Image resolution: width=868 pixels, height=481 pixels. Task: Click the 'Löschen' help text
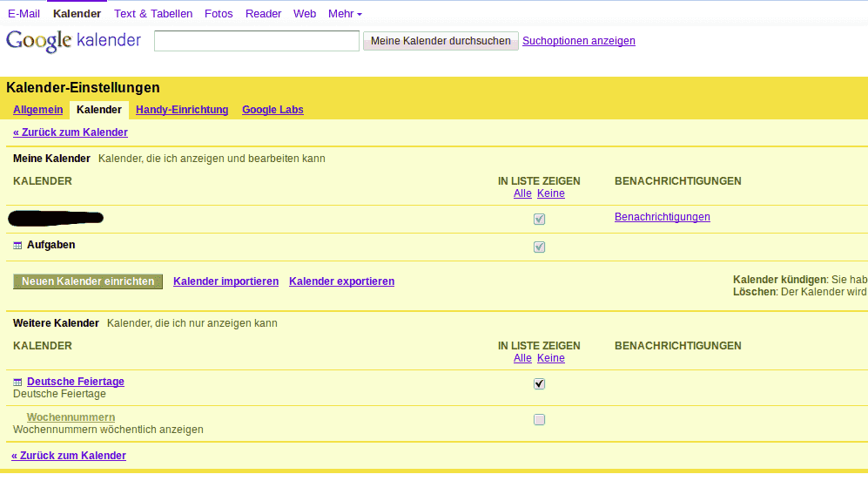(x=800, y=292)
